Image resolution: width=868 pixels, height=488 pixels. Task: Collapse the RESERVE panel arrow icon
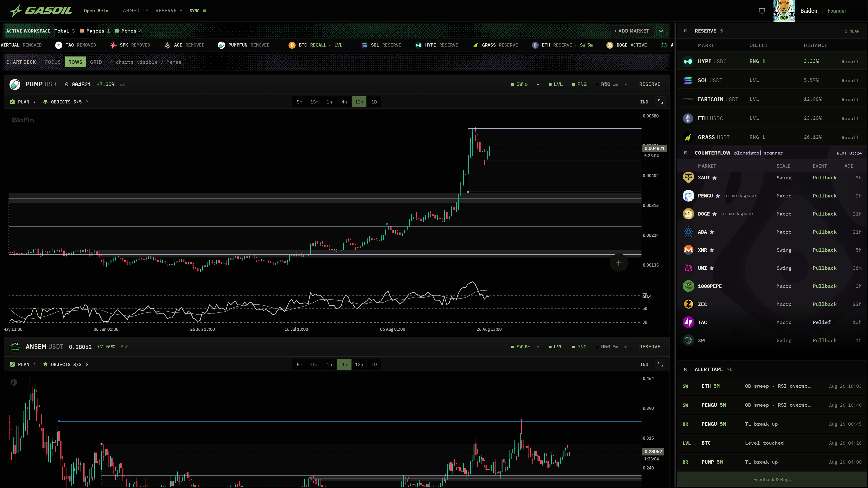tap(685, 31)
